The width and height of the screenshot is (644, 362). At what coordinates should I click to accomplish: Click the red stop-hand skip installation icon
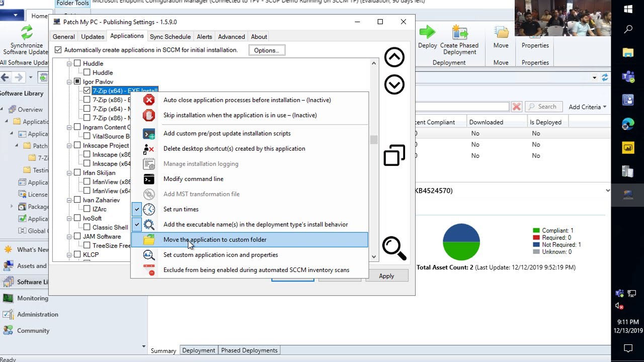149,115
